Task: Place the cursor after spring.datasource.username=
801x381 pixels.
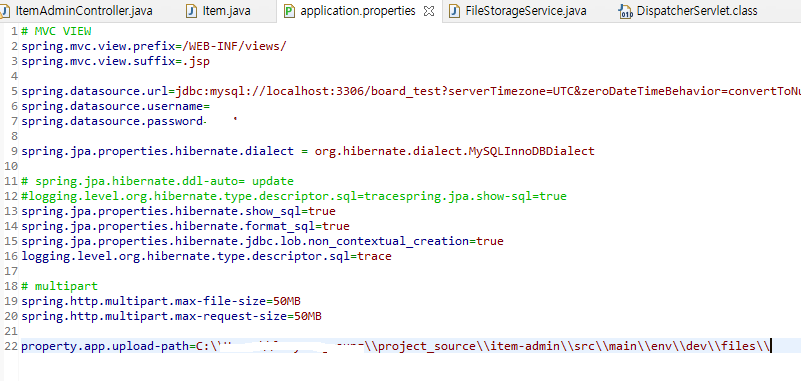Action: 210,106
